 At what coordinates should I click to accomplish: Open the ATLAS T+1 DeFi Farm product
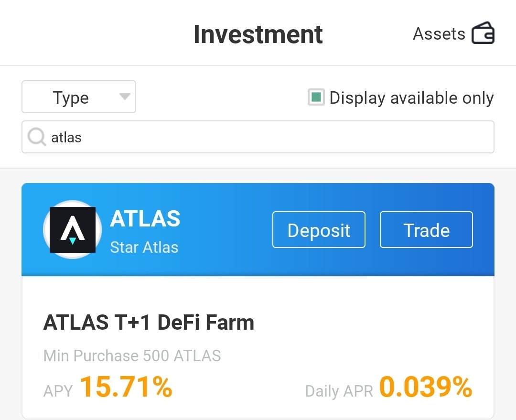point(149,322)
